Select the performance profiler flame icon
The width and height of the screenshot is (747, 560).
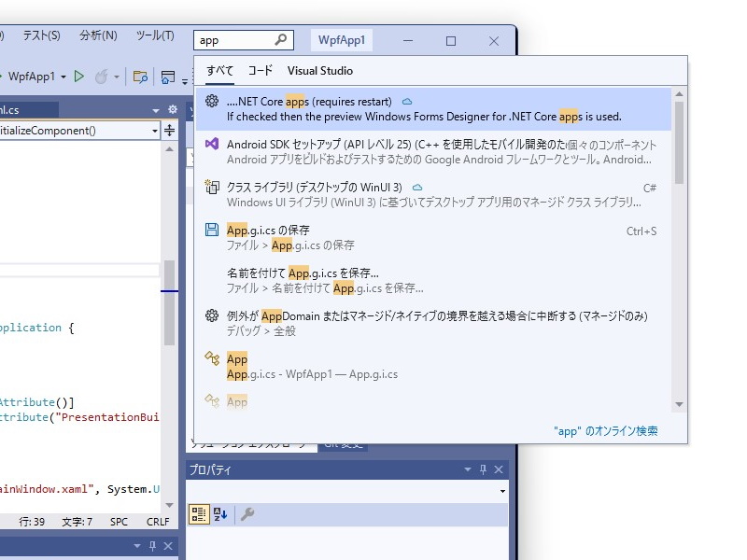click(103, 77)
